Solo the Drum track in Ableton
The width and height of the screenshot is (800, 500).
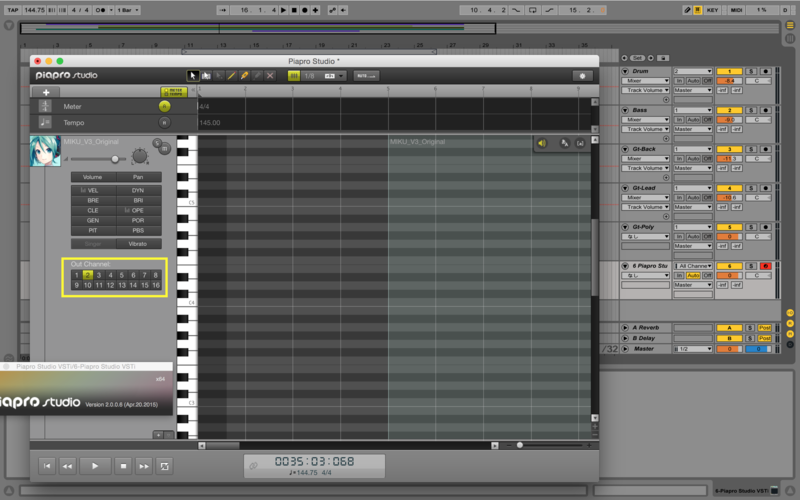(x=751, y=71)
